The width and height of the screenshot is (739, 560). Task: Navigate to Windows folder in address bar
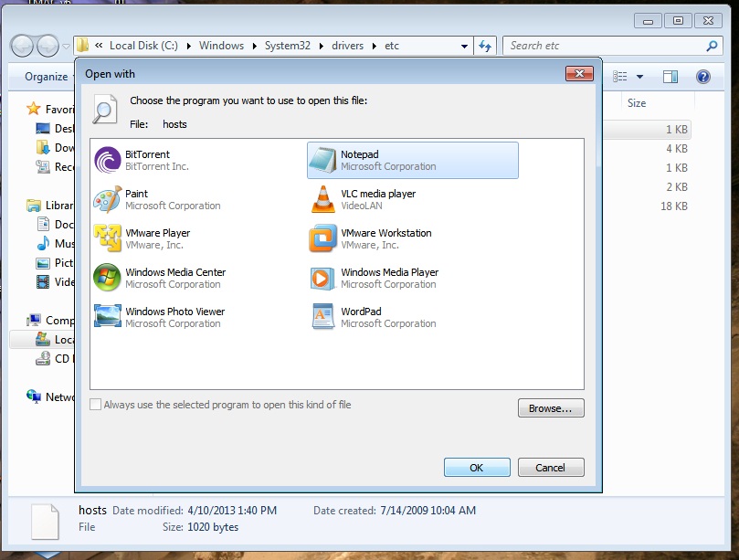[221, 46]
